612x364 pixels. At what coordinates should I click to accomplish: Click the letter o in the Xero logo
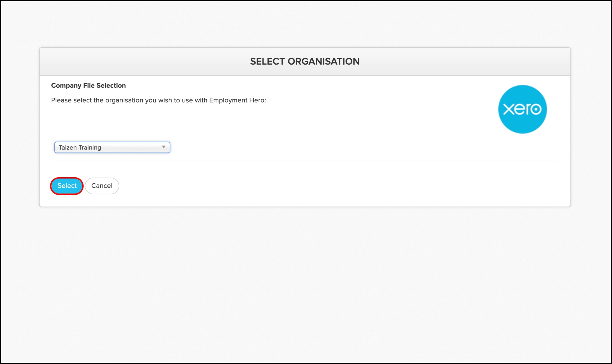(536, 109)
